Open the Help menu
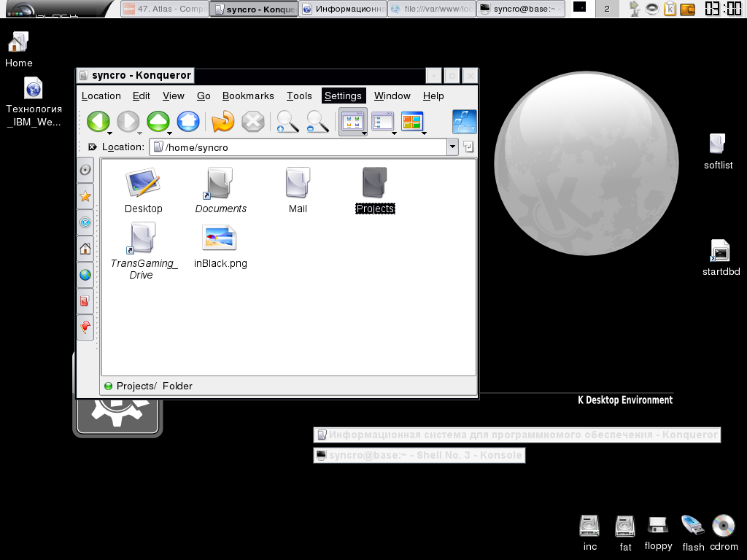This screenshot has width=747, height=560. (433, 96)
